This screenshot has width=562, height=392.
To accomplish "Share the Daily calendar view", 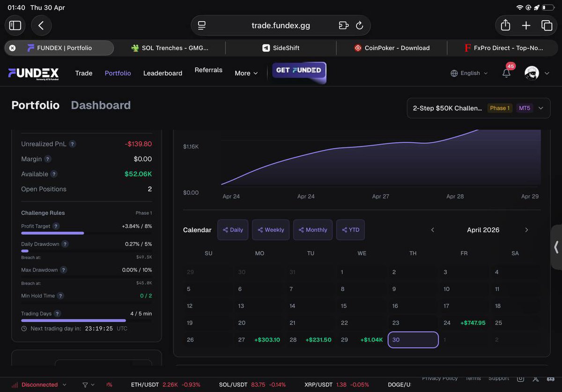I will (233, 230).
